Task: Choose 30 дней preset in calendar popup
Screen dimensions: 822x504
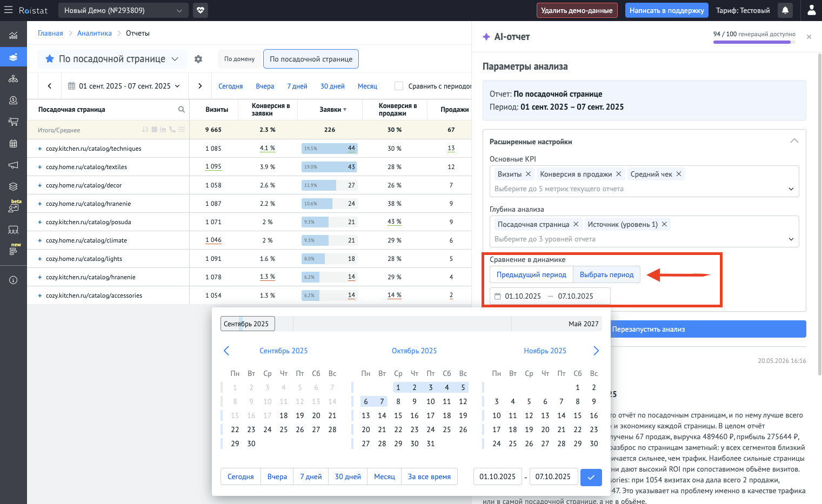Action: (347, 476)
